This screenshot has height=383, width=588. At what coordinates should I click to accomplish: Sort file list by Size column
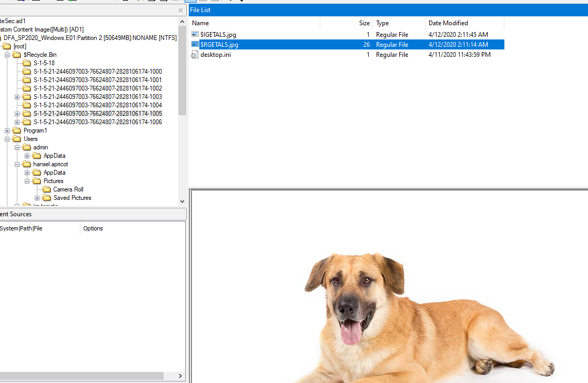coord(347,23)
